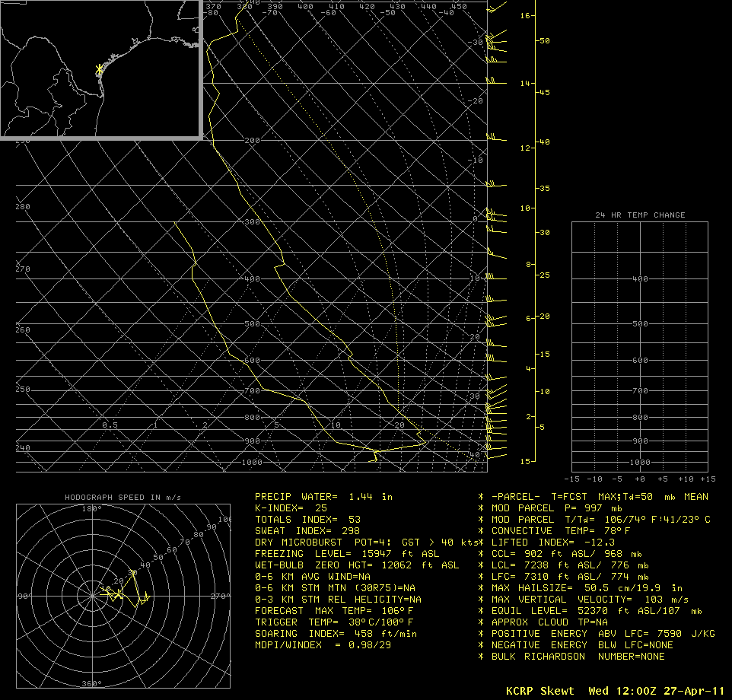The height and width of the screenshot is (700, 732).
Task: Select "SWEAT INDEX= 298" readout
Action: pyautogui.click(x=307, y=531)
